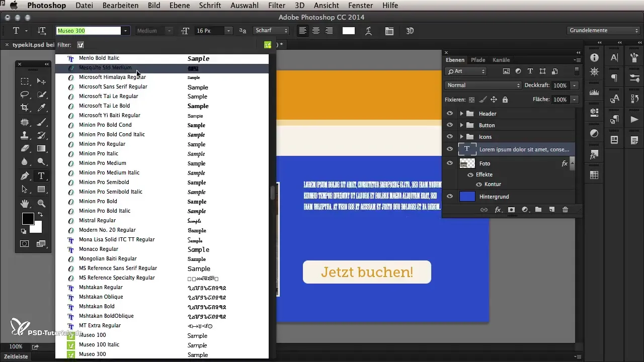The height and width of the screenshot is (362, 644).
Task: Open blend mode Normal dropdown
Action: 484,85
